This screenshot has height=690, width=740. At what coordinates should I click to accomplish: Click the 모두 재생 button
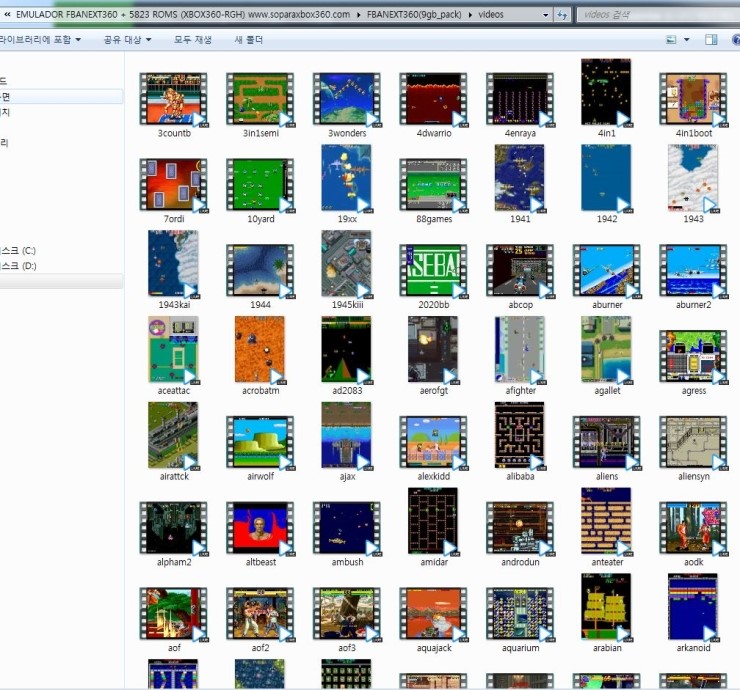tap(193, 40)
